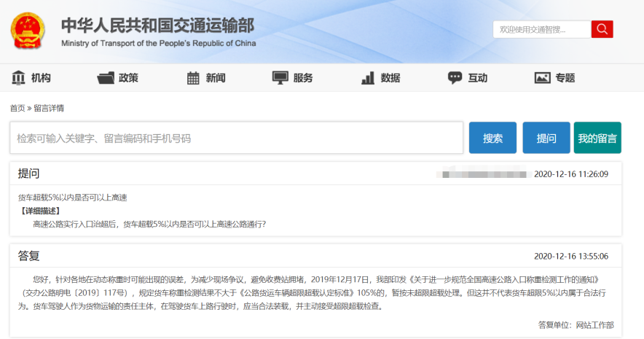Click the 机构 building icon

pyautogui.click(x=18, y=78)
